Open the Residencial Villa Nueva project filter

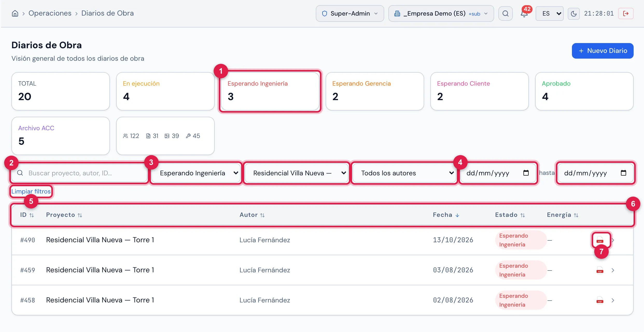coord(297,173)
